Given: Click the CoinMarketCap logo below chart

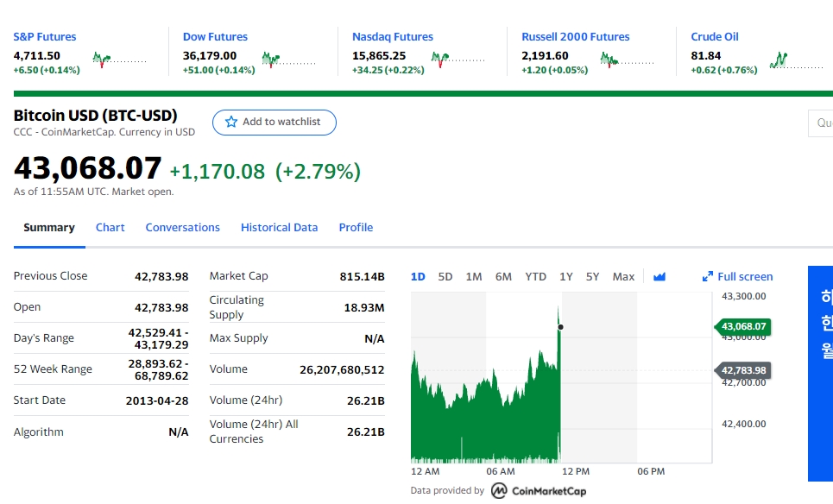Looking at the screenshot, I should tap(538, 491).
